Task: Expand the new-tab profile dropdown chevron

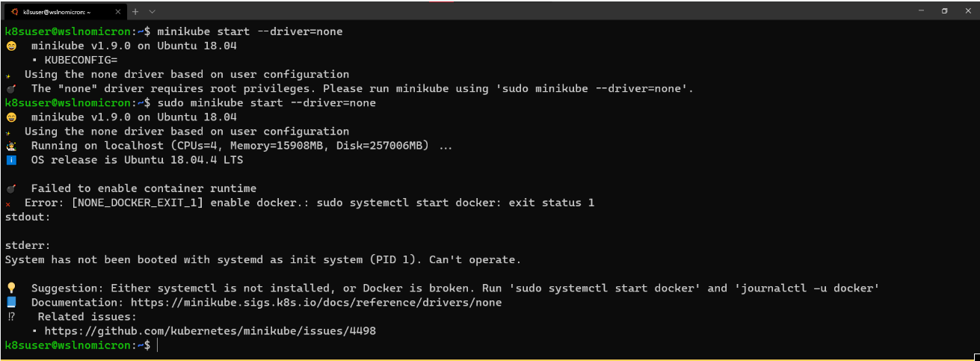Action: pyautogui.click(x=152, y=12)
